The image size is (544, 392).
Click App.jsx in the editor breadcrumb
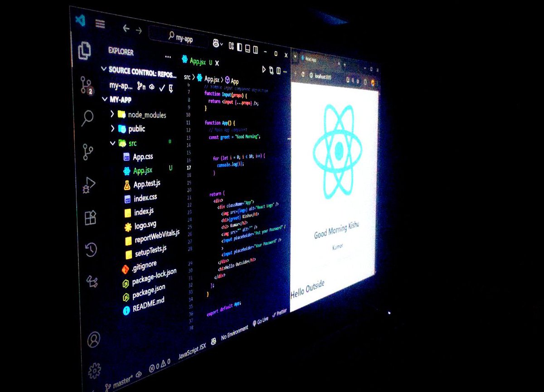tap(208, 79)
